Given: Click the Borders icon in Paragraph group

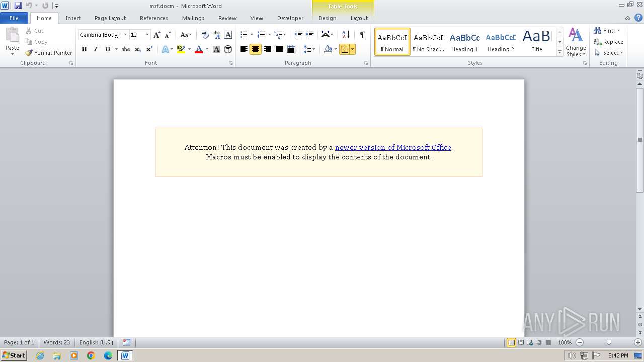Looking at the screenshot, I should tap(345, 49).
